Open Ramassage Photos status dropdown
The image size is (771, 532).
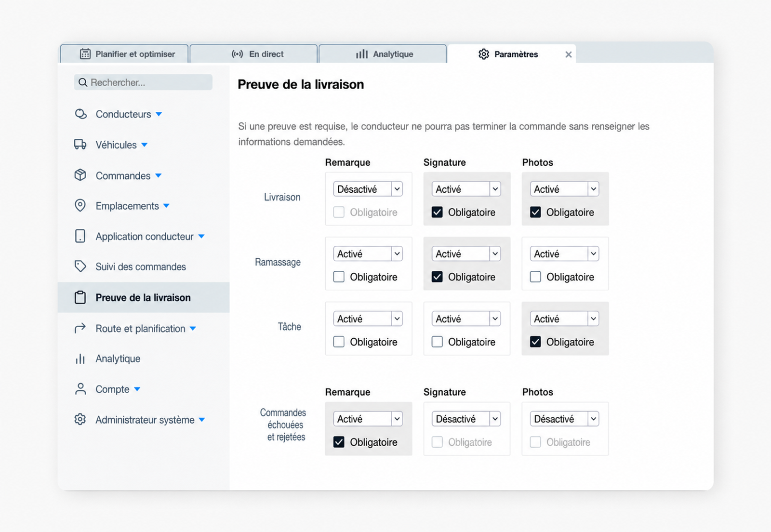(x=564, y=253)
